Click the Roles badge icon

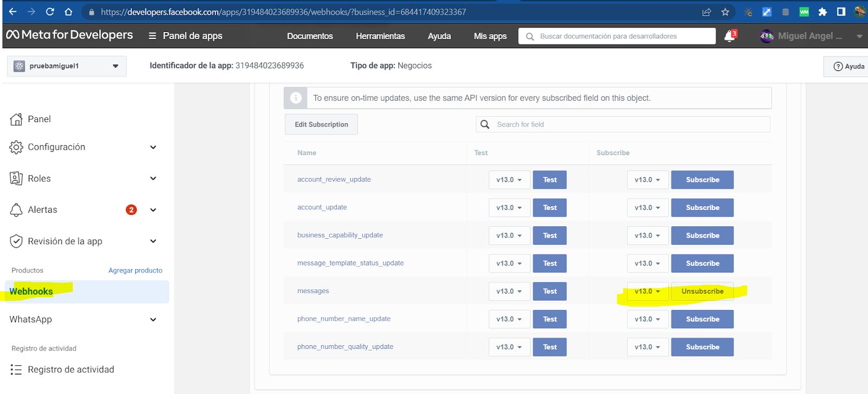click(16, 179)
